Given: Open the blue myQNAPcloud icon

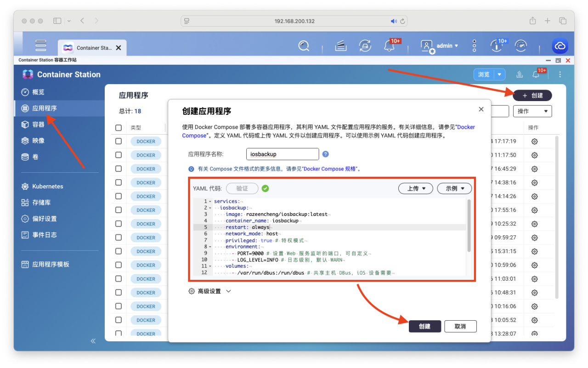Looking at the screenshot, I should (560, 46).
